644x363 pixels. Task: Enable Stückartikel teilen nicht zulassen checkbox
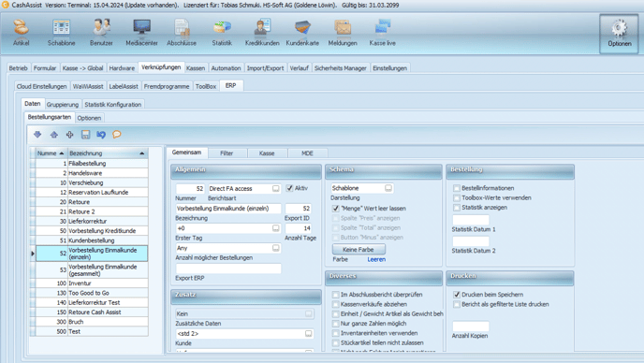pos(335,342)
